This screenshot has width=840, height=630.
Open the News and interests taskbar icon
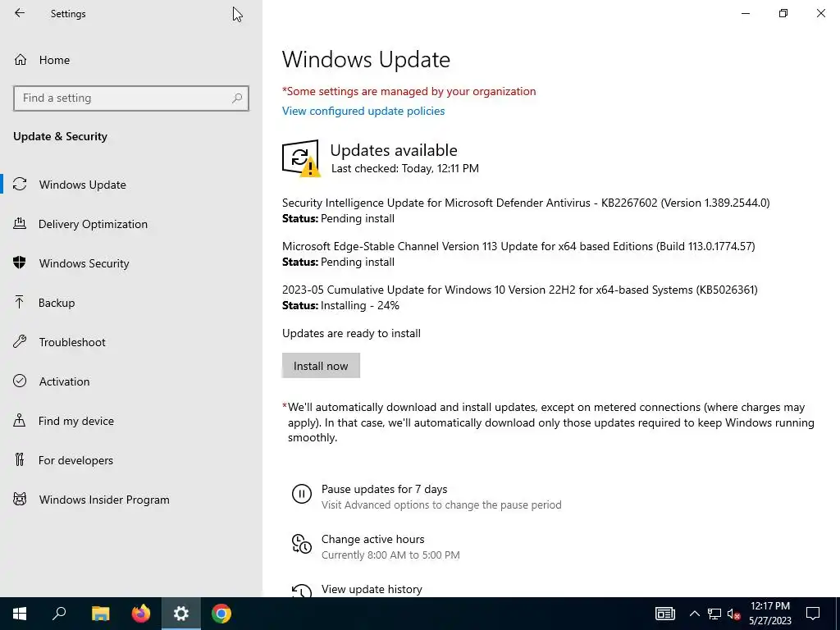[x=664, y=614]
